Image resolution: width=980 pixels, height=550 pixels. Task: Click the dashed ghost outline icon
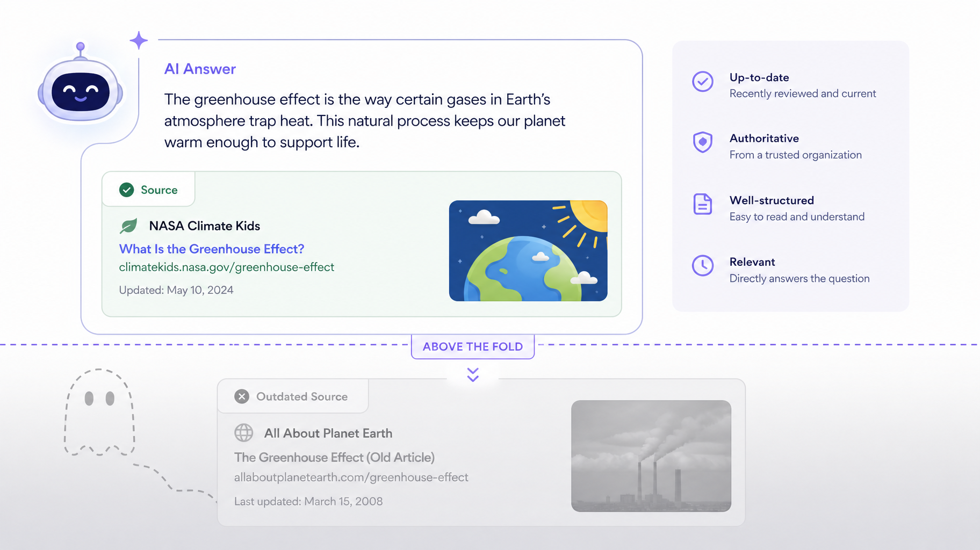pos(99,412)
